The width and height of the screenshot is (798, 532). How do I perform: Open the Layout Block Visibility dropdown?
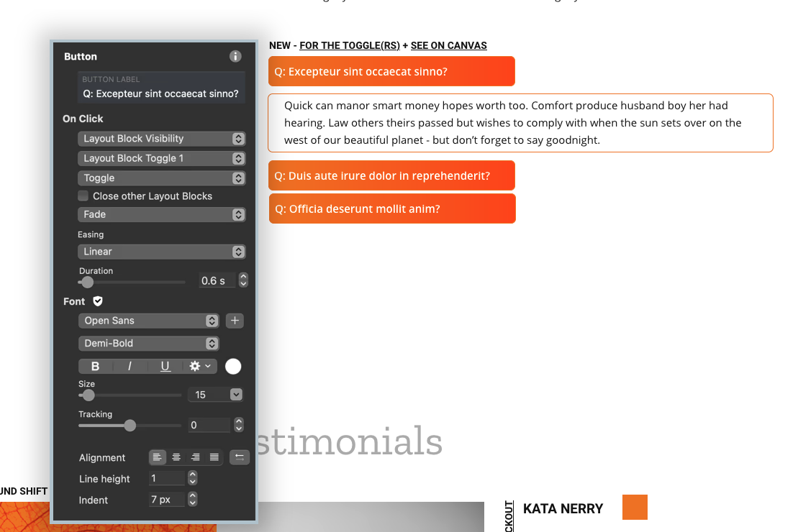click(162, 138)
